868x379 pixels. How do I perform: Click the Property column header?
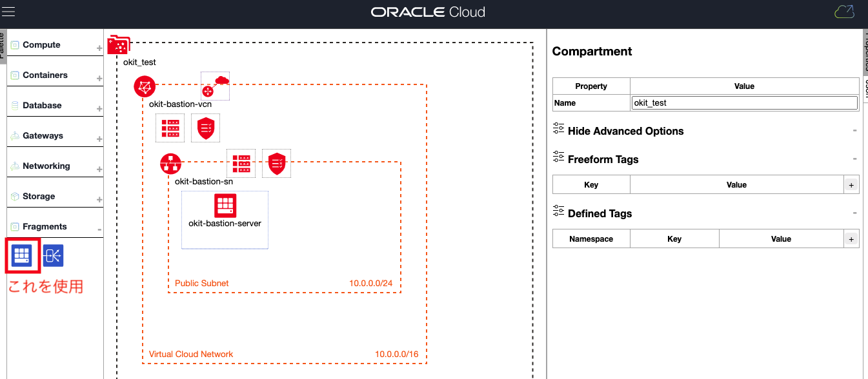(591, 86)
